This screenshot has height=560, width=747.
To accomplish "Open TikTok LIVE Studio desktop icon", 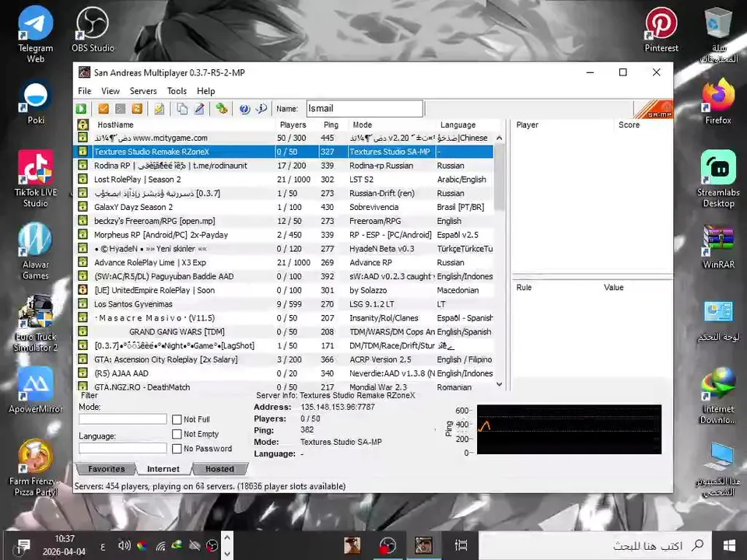I will (x=35, y=179).
